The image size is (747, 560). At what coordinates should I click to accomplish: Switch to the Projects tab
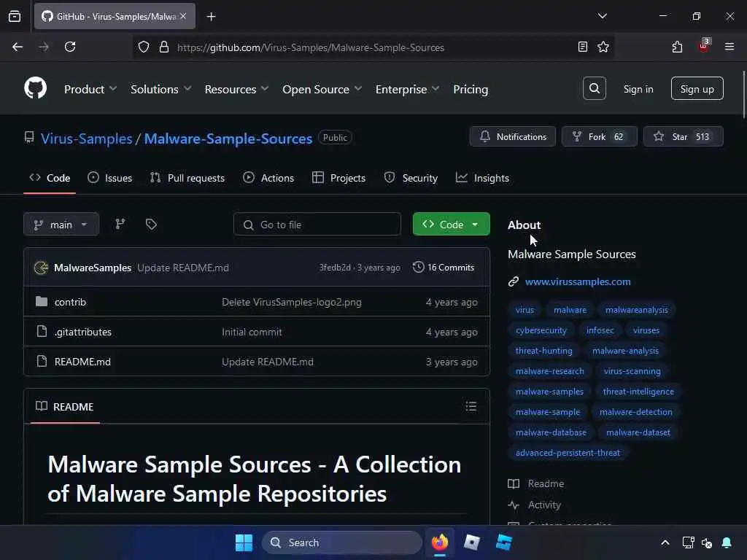338,178
